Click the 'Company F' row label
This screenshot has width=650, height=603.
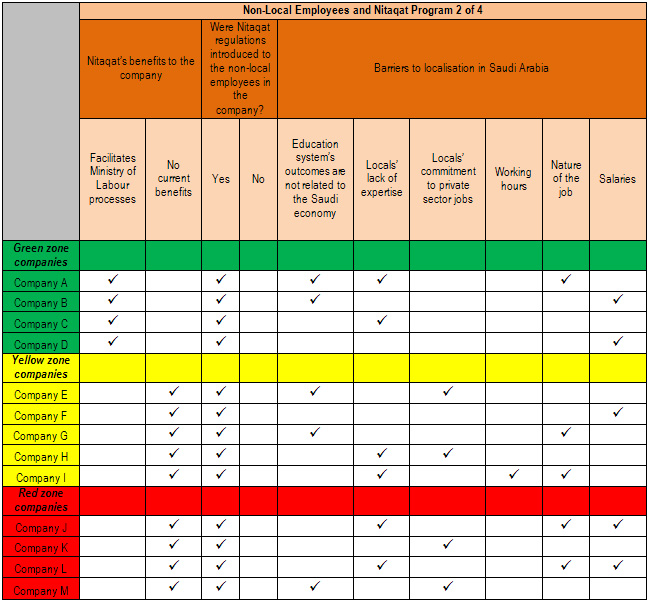point(41,416)
